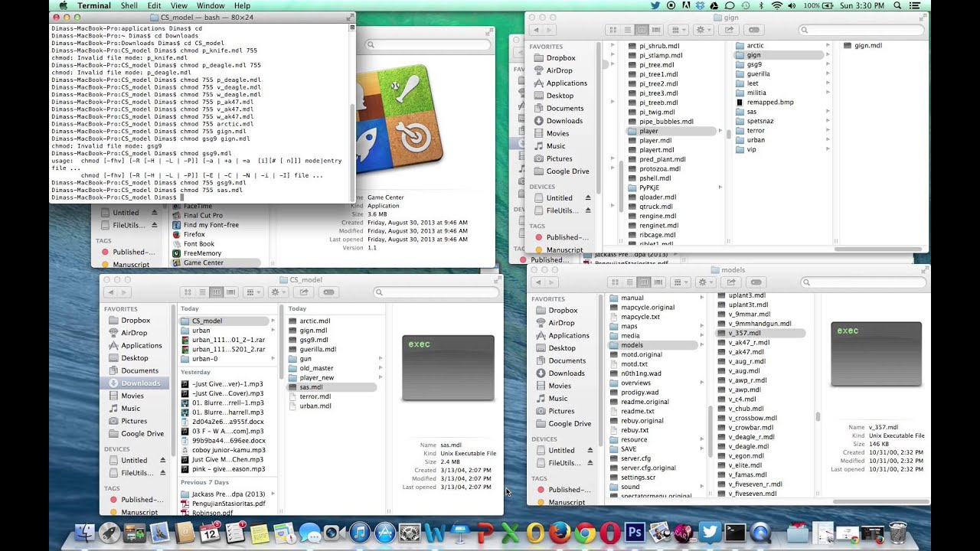Expand the gun folder in CS_model window
980x551 pixels.
pyautogui.click(x=381, y=359)
